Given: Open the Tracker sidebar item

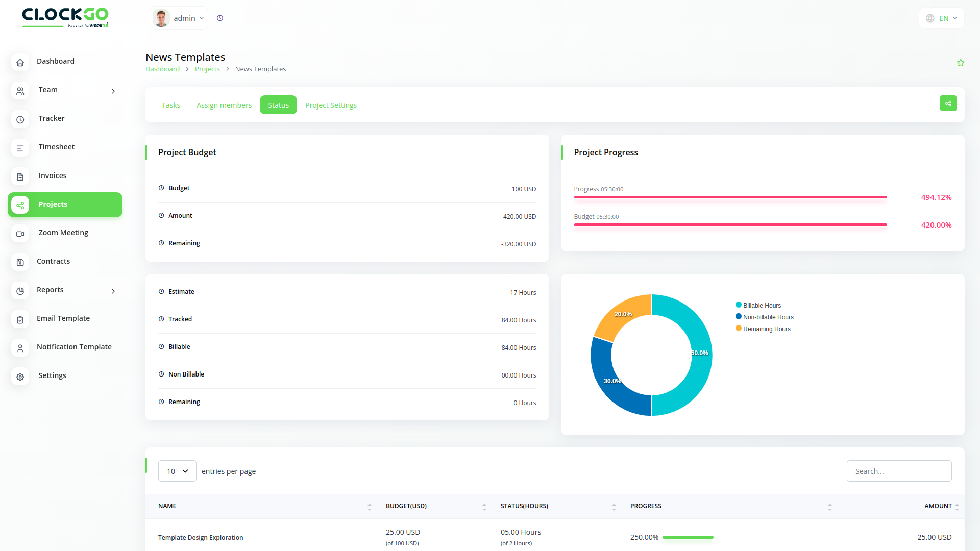Looking at the screenshot, I should click(52, 118).
